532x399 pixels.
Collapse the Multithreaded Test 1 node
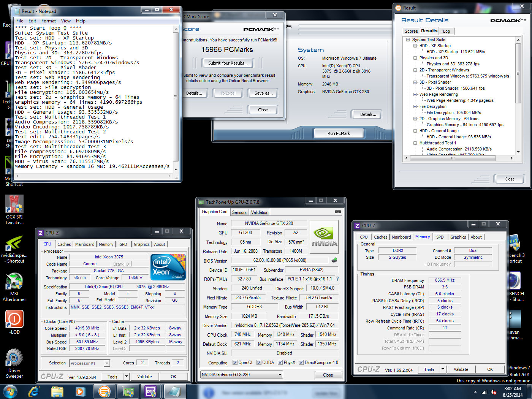[415, 143]
